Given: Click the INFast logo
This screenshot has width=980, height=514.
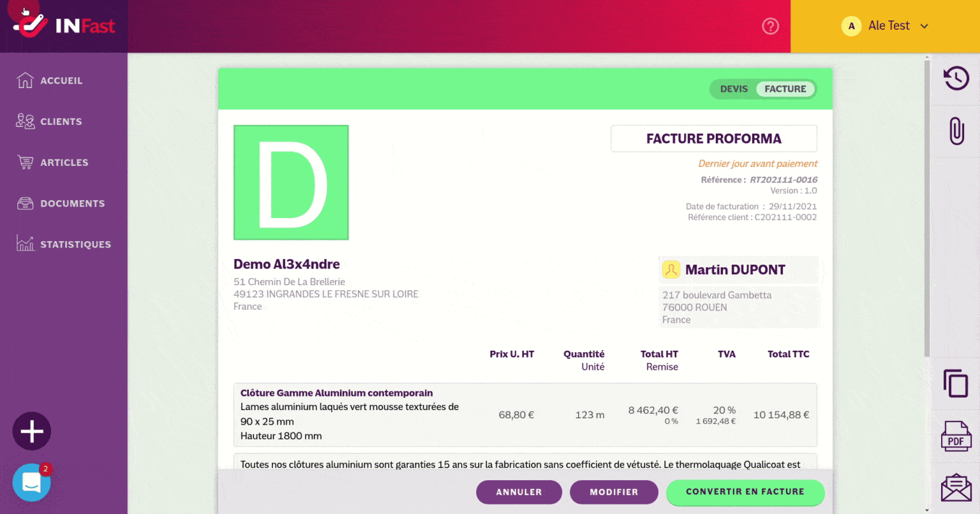Looking at the screenshot, I should [64, 26].
